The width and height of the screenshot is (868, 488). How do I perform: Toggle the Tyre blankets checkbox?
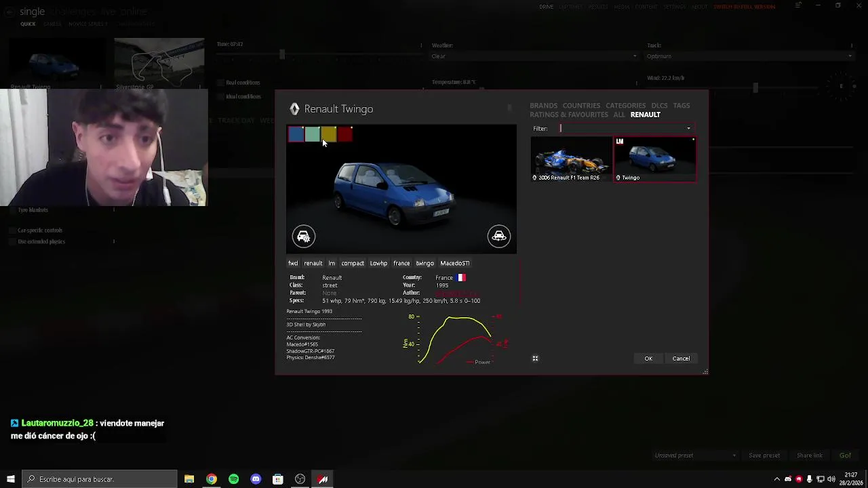tap(13, 210)
